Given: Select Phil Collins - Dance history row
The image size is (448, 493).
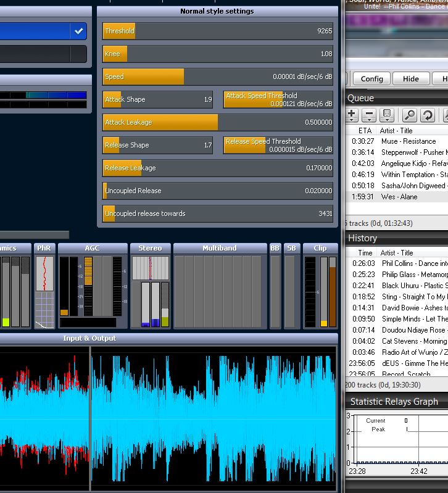Looking at the screenshot, I should (397, 263).
